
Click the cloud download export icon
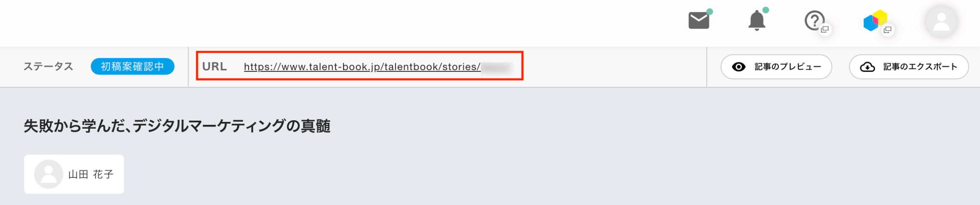(x=867, y=67)
